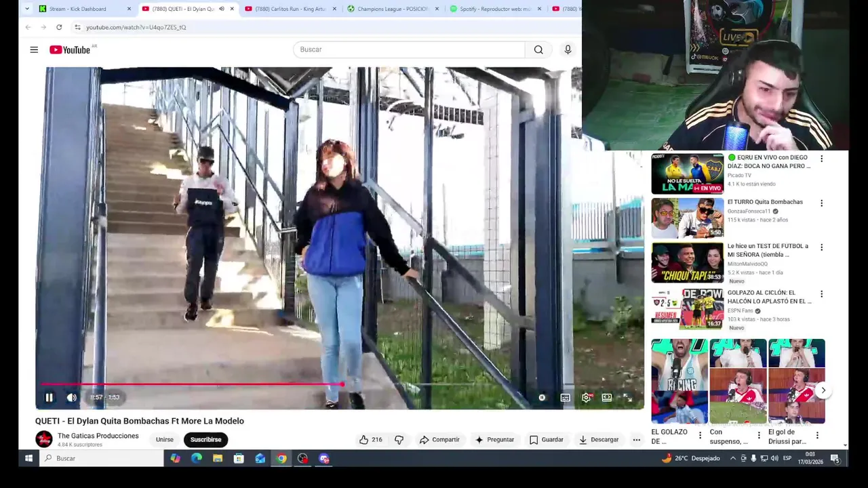Open options for GOLPAZO AL CICLÓN video
The height and width of the screenshot is (488, 868).
[x=821, y=294]
